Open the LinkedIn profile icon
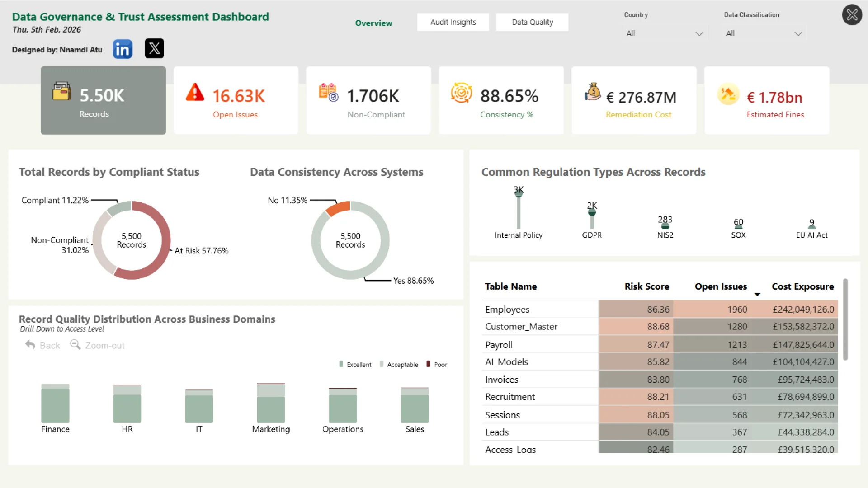Viewport: 868px width, 488px height. (x=123, y=49)
